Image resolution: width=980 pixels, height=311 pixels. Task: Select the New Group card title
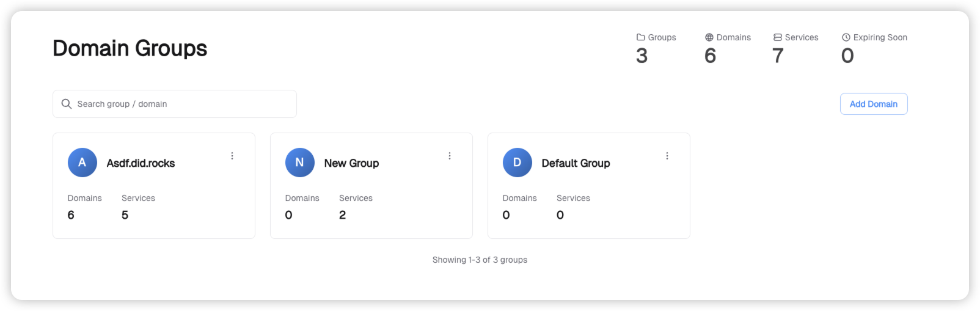[x=351, y=163]
